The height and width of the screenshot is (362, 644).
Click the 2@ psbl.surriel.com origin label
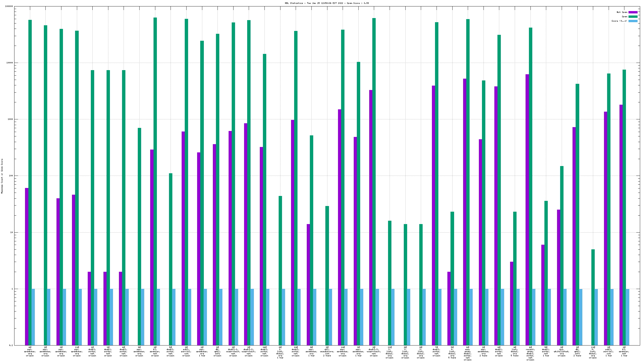coord(186,351)
